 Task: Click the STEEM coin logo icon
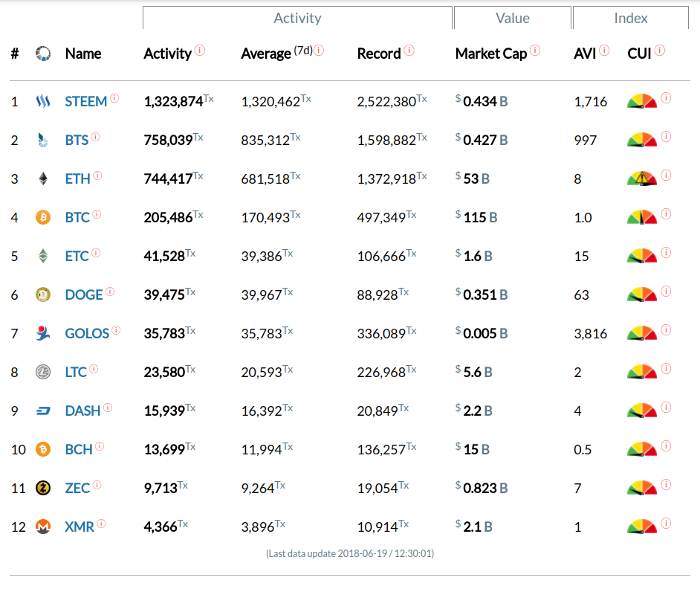point(43,101)
